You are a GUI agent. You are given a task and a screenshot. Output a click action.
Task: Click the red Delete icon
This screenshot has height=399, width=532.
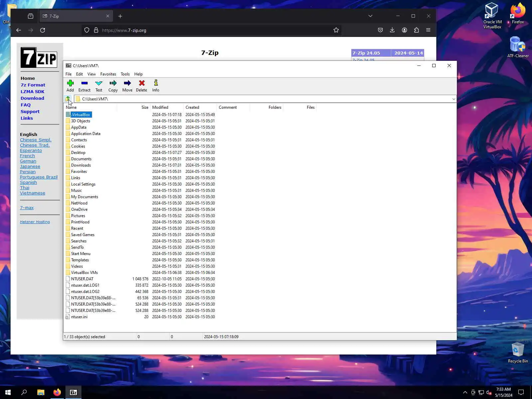(x=142, y=86)
